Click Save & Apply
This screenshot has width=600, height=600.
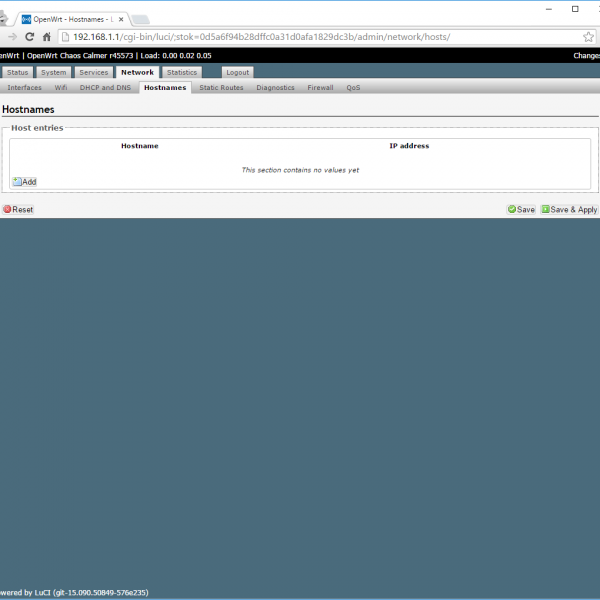pos(569,210)
